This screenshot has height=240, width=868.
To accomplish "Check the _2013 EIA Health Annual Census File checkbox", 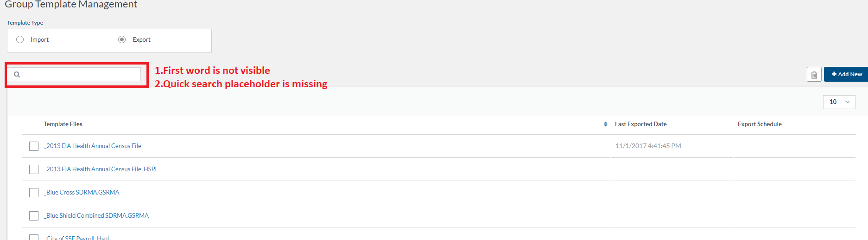I will point(34,146).
